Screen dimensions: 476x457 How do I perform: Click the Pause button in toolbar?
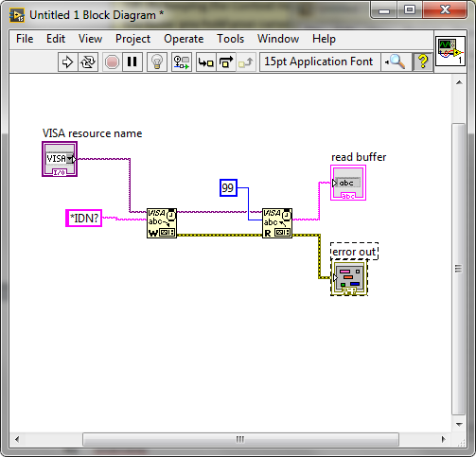pyautogui.click(x=132, y=62)
